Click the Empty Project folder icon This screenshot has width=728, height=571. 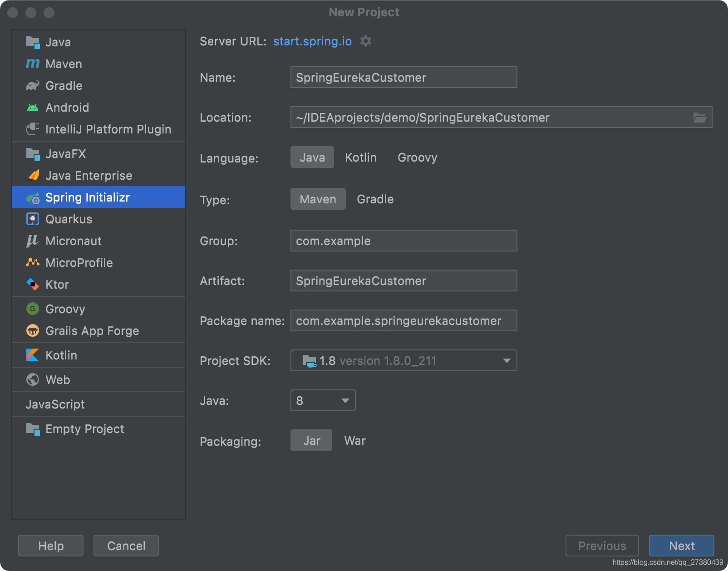coord(33,429)
